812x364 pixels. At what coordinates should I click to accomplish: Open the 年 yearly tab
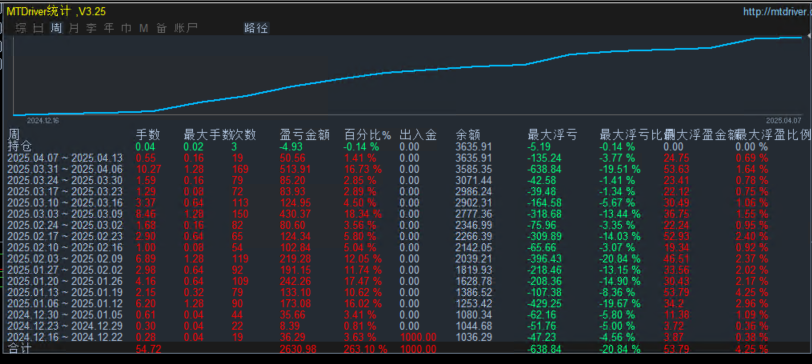click(x=109, y=28)
